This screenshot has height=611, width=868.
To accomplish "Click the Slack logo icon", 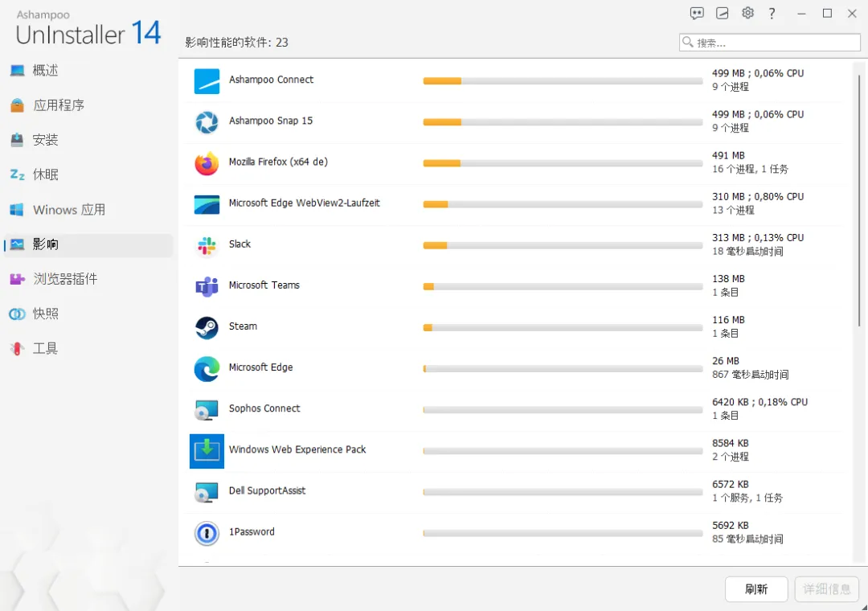I will [207, 245].
